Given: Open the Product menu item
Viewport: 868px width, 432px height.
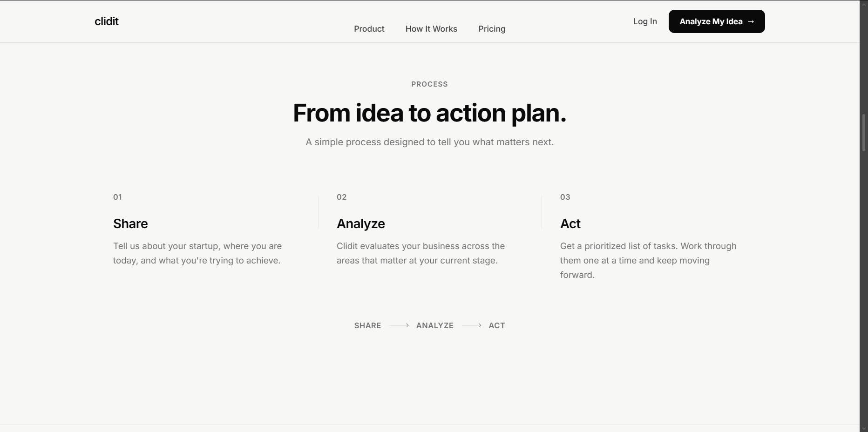Looking at the screenshot, I should (x=369, y=29).
